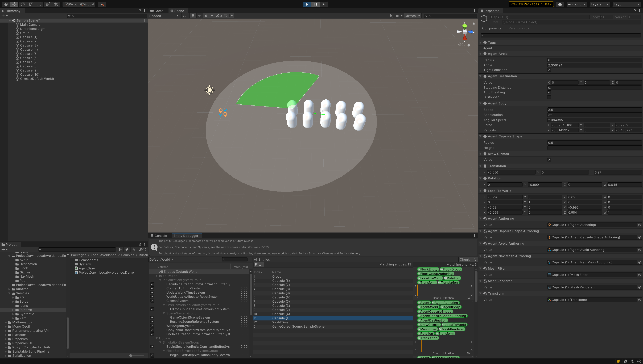Image resolution: width=643 pixels, height=364 pixels.
Task: Enable the Is Stopped checkbox
Action: click(x=549, y=97)
